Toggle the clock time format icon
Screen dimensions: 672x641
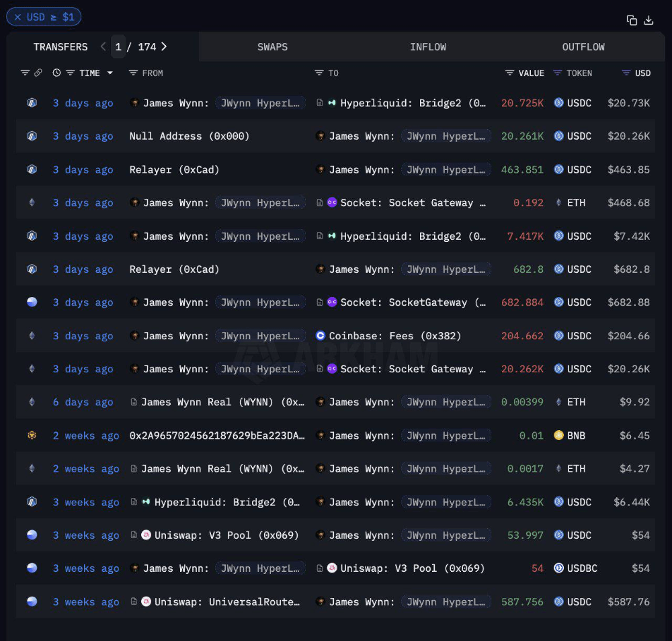[x=56, y=73]
